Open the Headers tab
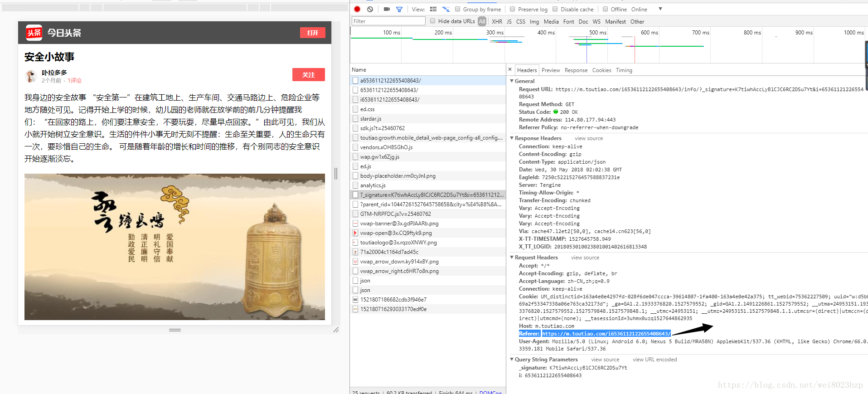The image size is (868, 394). pyautogui.click(x=527, y=70)
